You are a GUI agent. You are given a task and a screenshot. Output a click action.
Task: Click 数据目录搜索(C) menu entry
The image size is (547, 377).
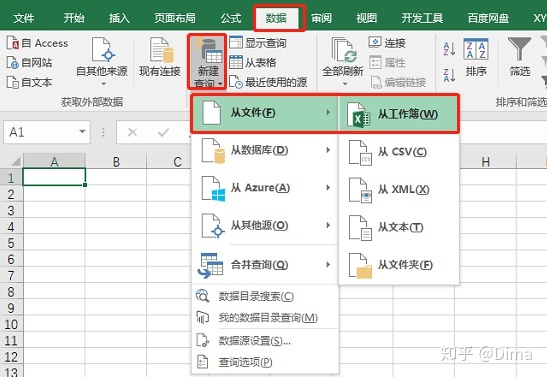click(265, 296)
